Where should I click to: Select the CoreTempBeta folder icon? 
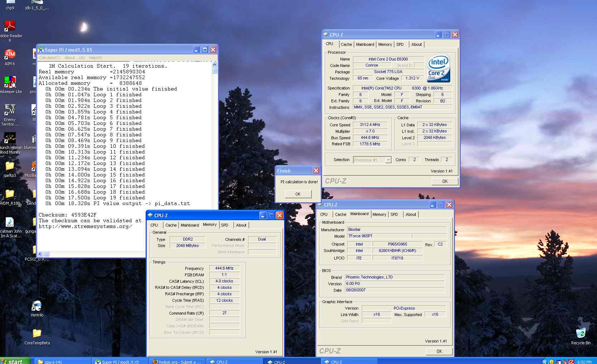37,333
